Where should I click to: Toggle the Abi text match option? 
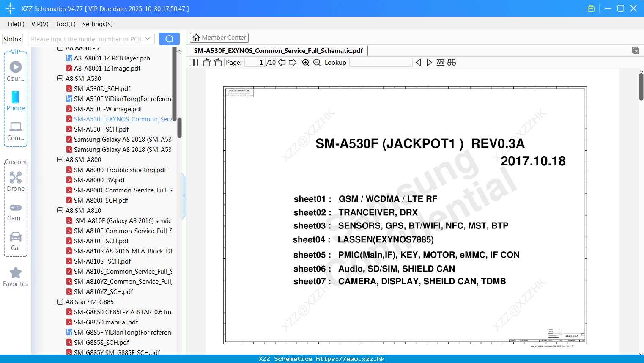point(440,63)
